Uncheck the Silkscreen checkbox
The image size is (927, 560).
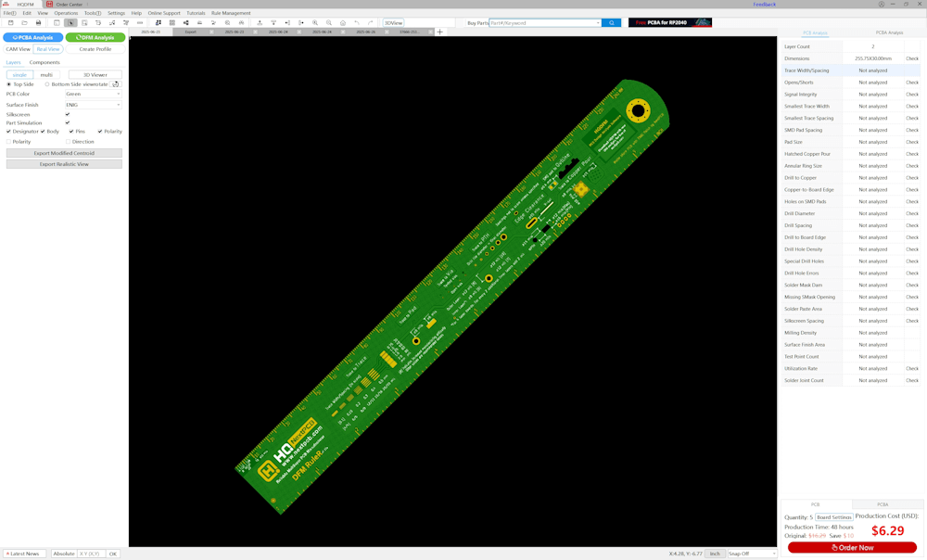tap(68, 114)
